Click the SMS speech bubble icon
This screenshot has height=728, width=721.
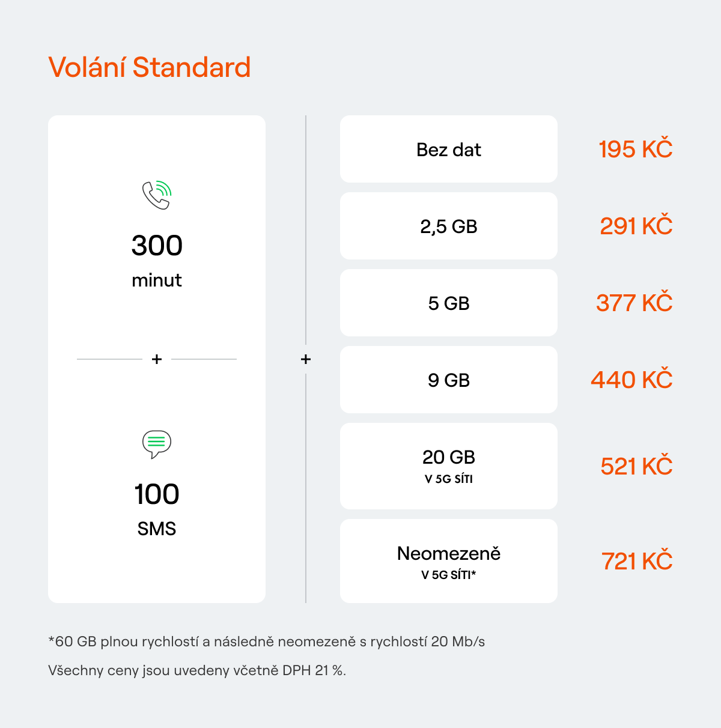(x=157, y=444)
